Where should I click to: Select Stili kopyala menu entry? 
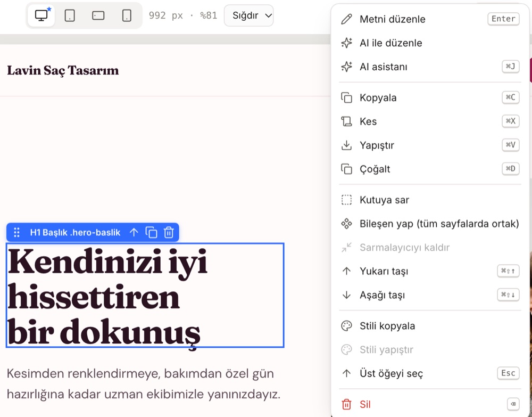[x=430, y=325]
